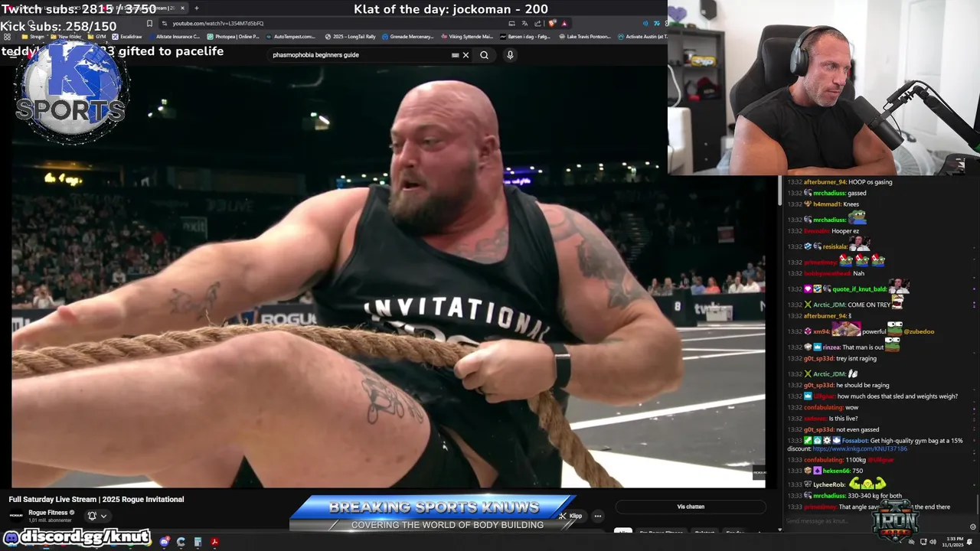Image resolution: width=980 pixels, height=551 pixels.
Task: Click the Fossabot username in chat
Action: click(x=854, y=441)
